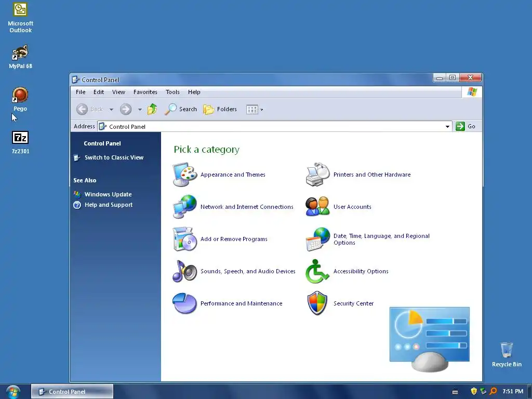The height and width of the screenshot is (399, 532).
Task: Click Accessibility Options text link
Action: [x=361, y=271]
